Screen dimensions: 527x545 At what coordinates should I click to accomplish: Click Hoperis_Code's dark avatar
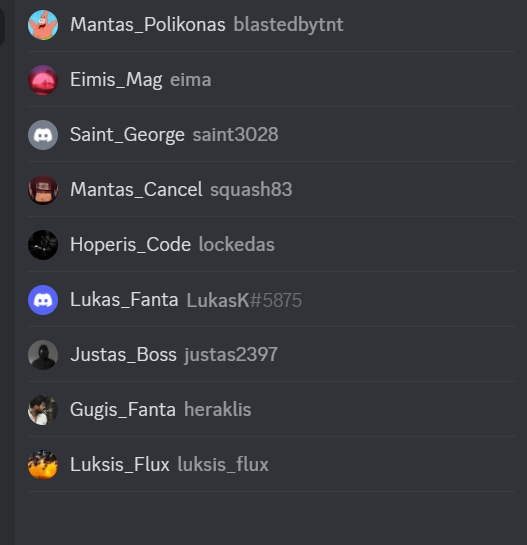point(43,245)
